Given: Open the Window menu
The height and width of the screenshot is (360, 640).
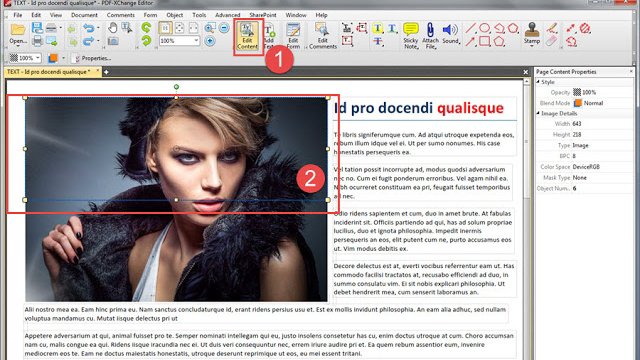Looking at the screenshot, I should [x=296, y=15].
